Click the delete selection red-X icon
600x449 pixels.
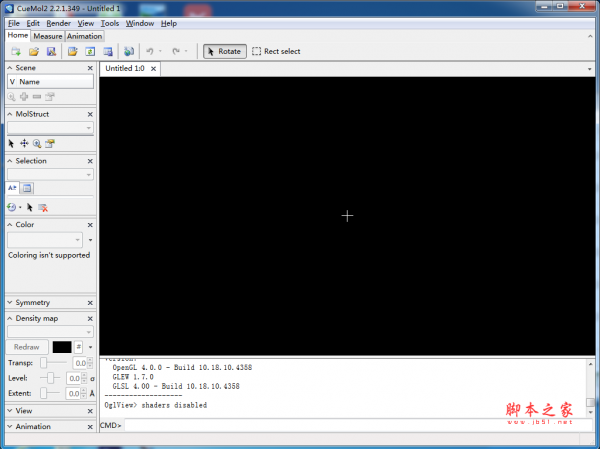point(43,207)
